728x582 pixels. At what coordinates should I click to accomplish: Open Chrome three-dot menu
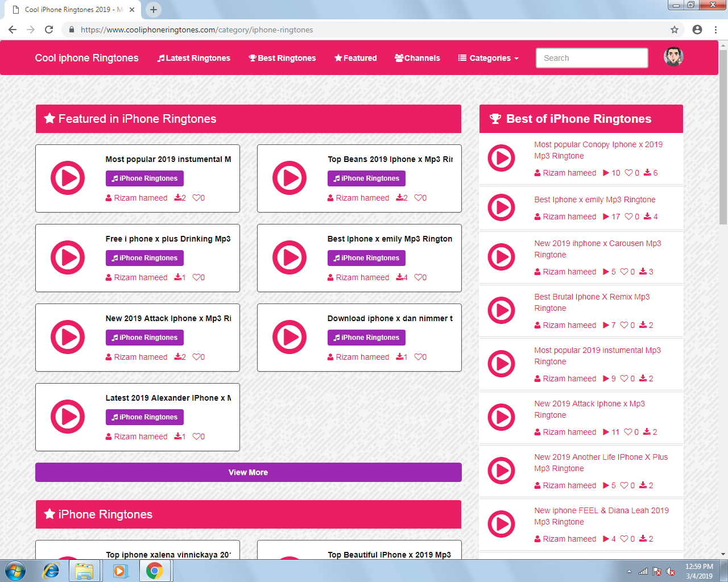tap(715, 30)
